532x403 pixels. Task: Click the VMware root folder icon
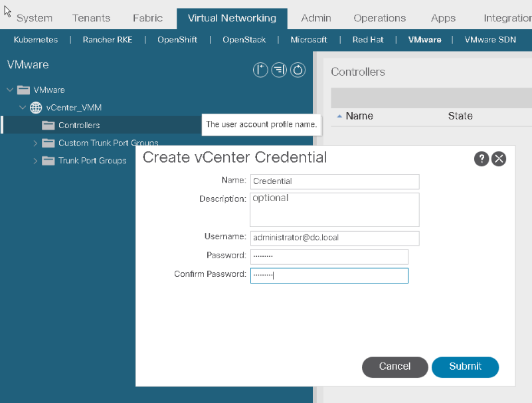[x=23, y=90]
